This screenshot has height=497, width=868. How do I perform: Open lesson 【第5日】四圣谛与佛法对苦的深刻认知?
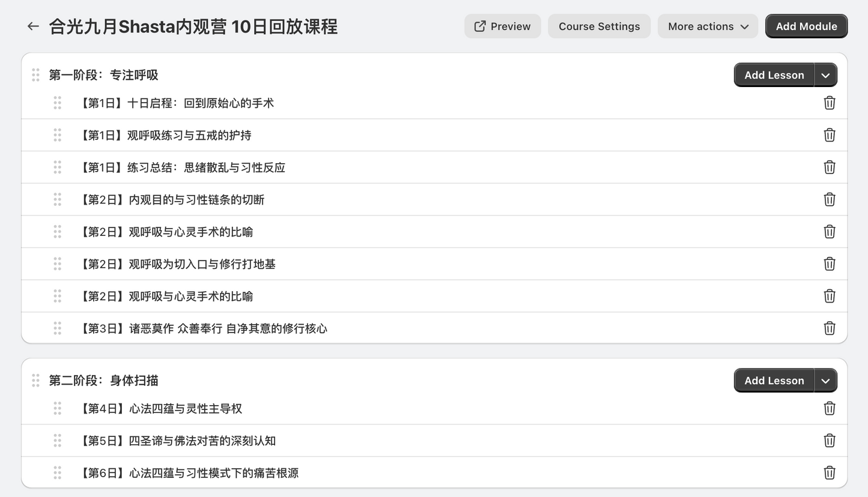pos(177,441)
